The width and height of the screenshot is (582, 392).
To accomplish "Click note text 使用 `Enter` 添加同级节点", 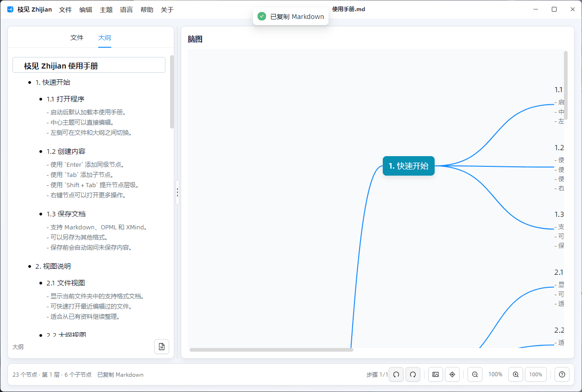I will (85, 164).
